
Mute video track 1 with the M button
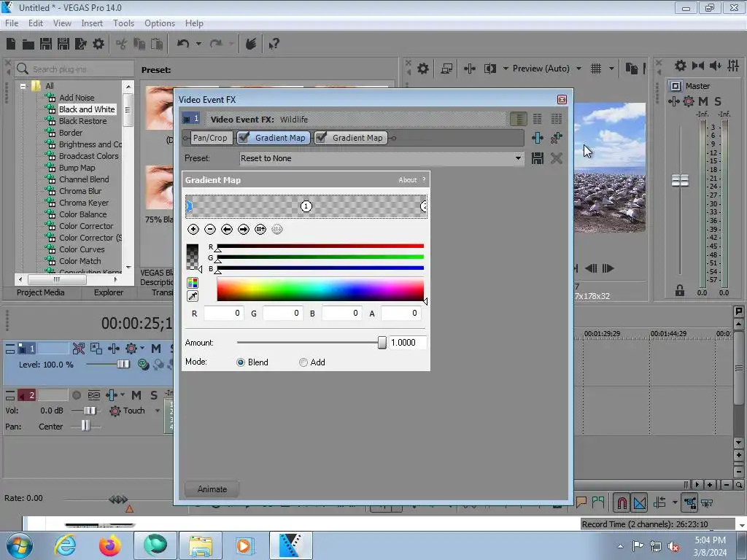(156, 349)
